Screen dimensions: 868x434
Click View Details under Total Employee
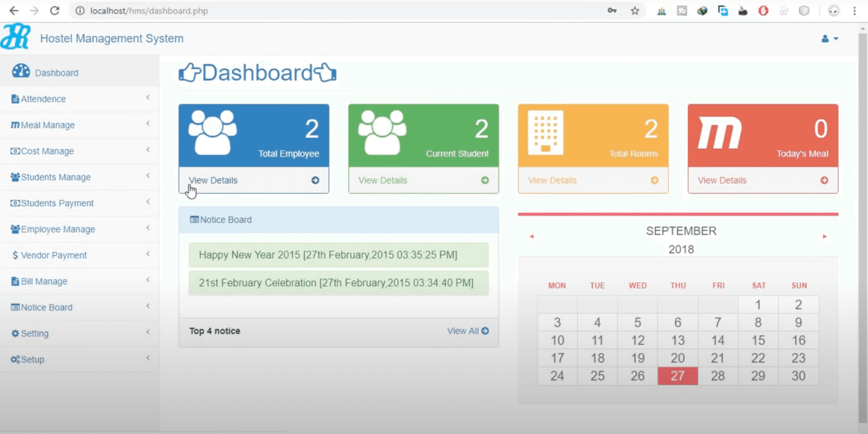214,180
